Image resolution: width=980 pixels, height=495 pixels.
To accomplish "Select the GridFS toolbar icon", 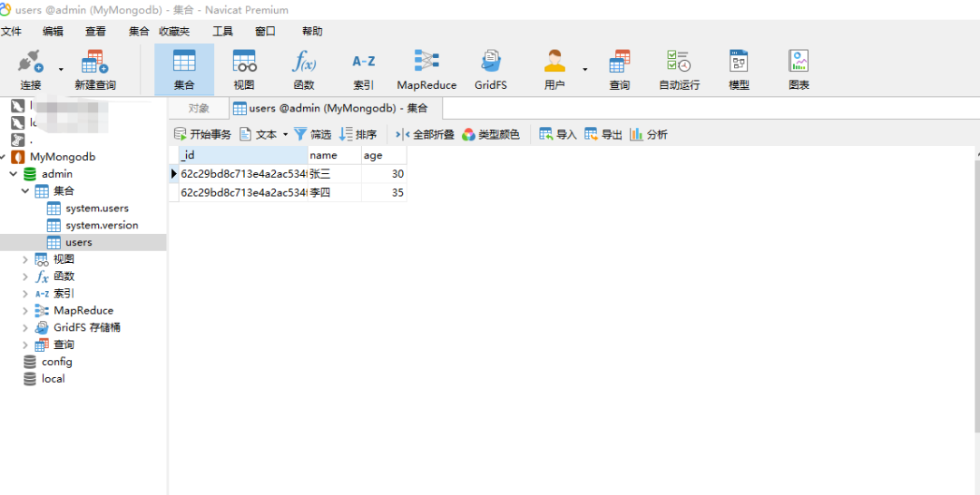I will click(x=491, y=68).
